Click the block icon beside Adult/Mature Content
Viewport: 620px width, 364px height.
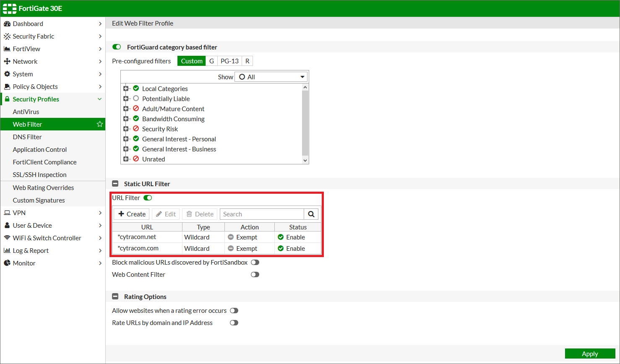coord(136,109)
